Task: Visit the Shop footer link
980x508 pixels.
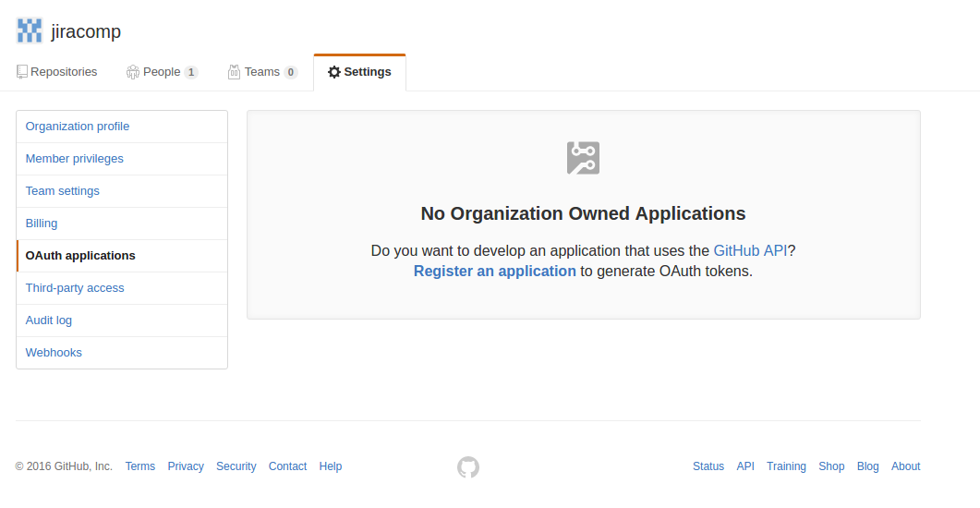Action: pos(831,466)
